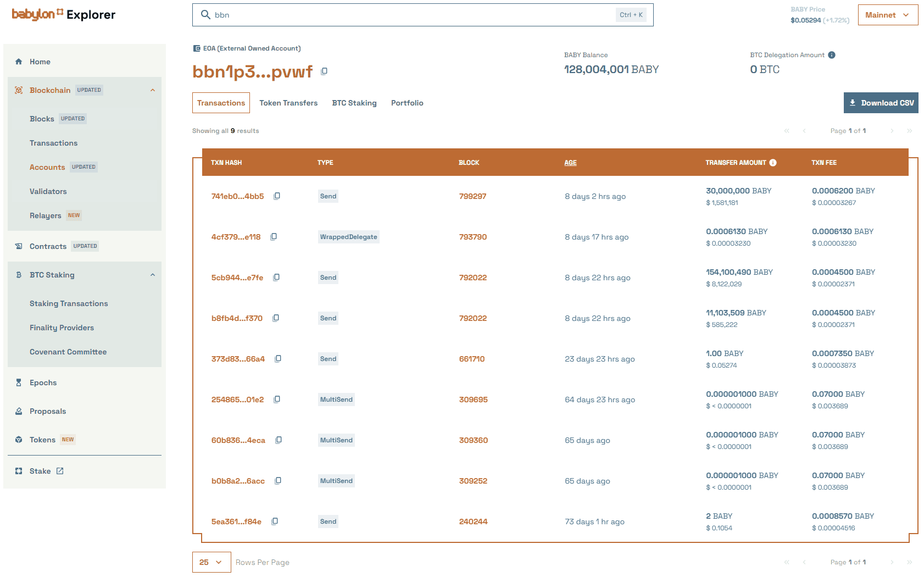Copy transaction hash 741eb0...4bb5

pos(277,196)
